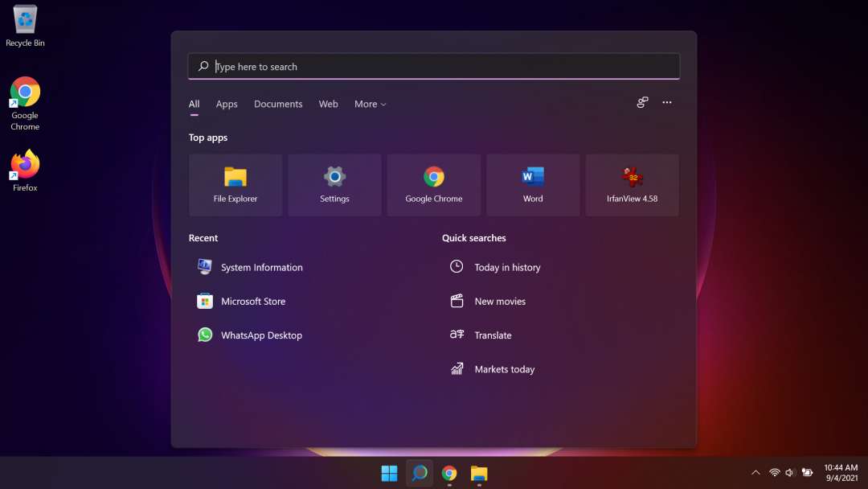Select New movies quick search
Viewport: 868px width, 489px height.
pos(499,301)
